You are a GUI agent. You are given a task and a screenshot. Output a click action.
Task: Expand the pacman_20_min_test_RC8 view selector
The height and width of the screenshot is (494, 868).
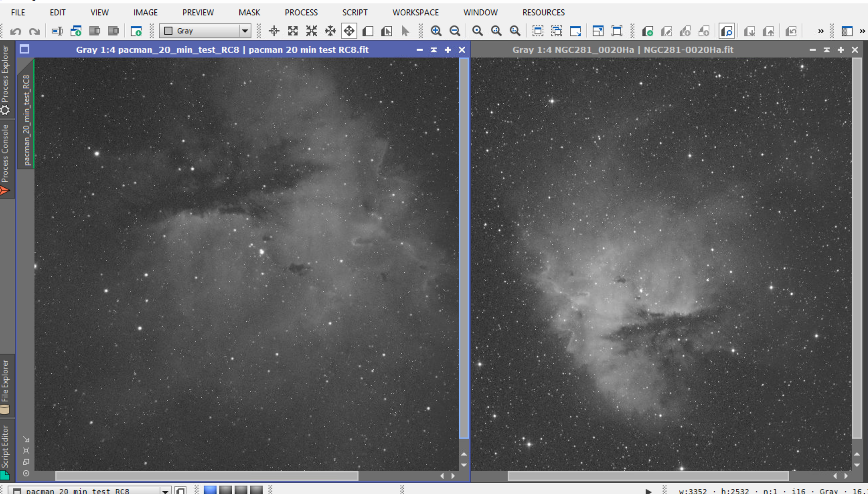[x=165, y=491]
